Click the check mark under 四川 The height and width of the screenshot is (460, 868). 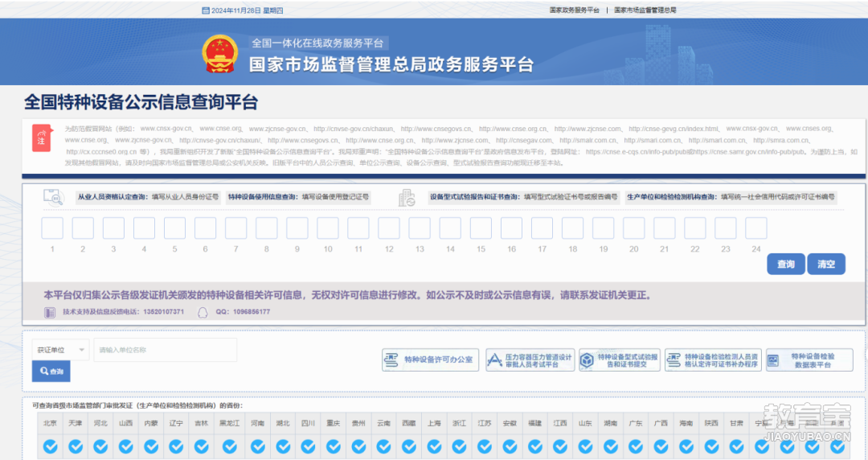pyautogui.click(x=309, y=446)
